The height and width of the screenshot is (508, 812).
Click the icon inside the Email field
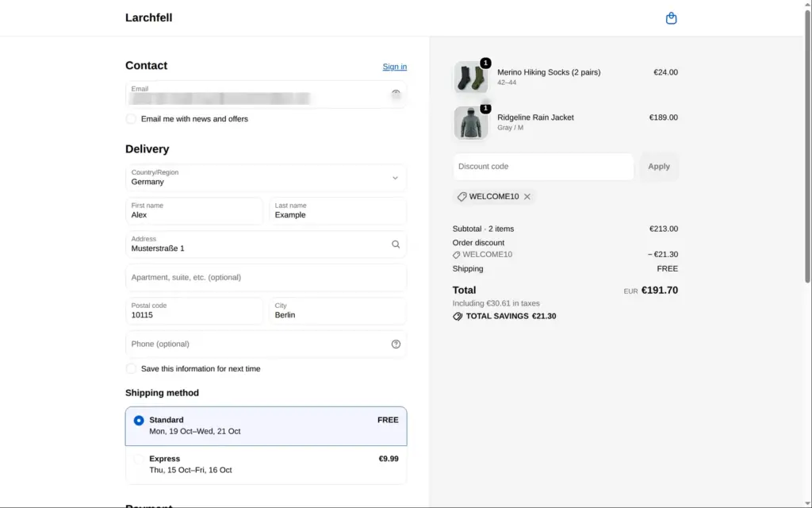pos(396,94)
